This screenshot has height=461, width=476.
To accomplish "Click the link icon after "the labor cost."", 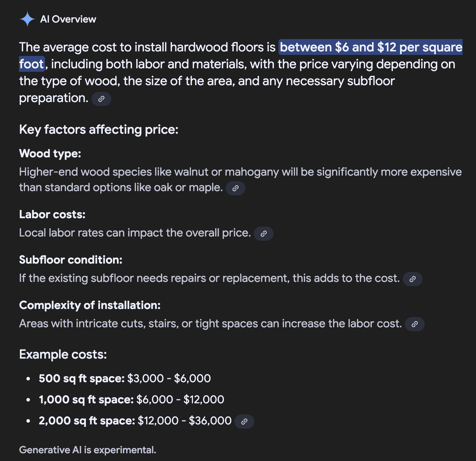I will pyautogui.click(x=415, y=324).
